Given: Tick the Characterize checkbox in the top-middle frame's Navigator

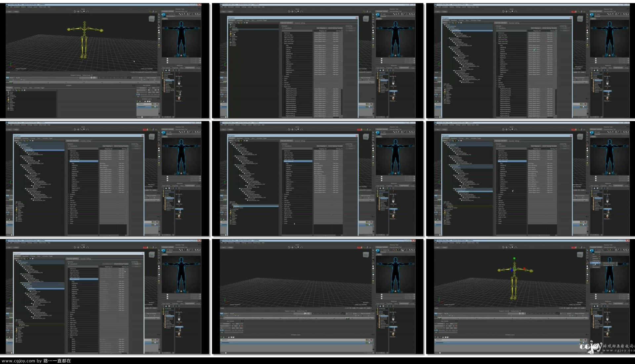Looking at the screenshot, I should pyautogui.click(x=283, y=28).
